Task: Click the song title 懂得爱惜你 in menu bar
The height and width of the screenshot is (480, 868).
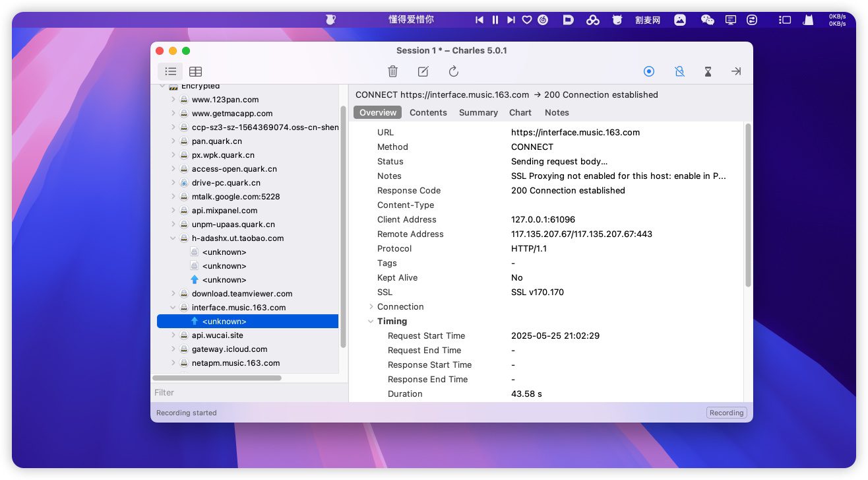Action: pyautogui.click(x=411, y=20)
